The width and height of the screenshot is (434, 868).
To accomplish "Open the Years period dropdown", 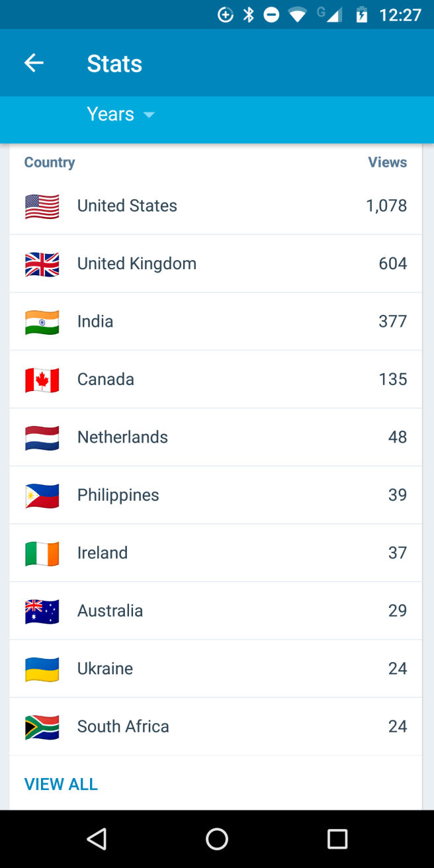I will (120, 114).
